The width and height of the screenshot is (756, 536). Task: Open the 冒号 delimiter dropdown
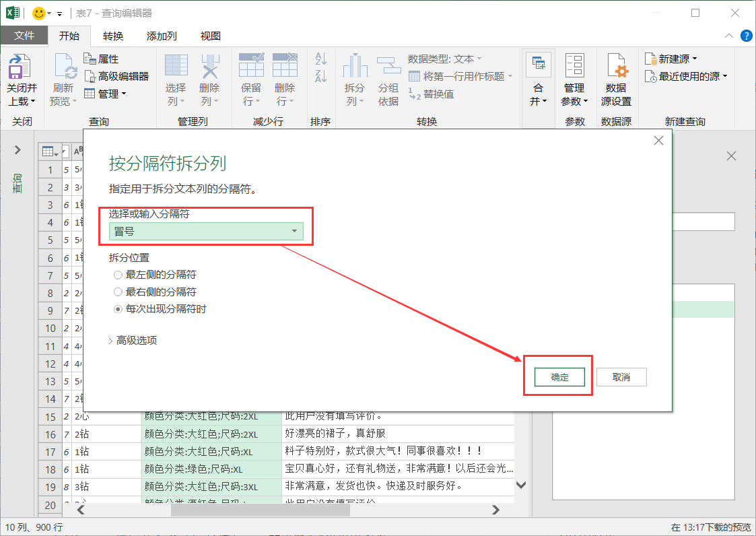click(206, 231)
